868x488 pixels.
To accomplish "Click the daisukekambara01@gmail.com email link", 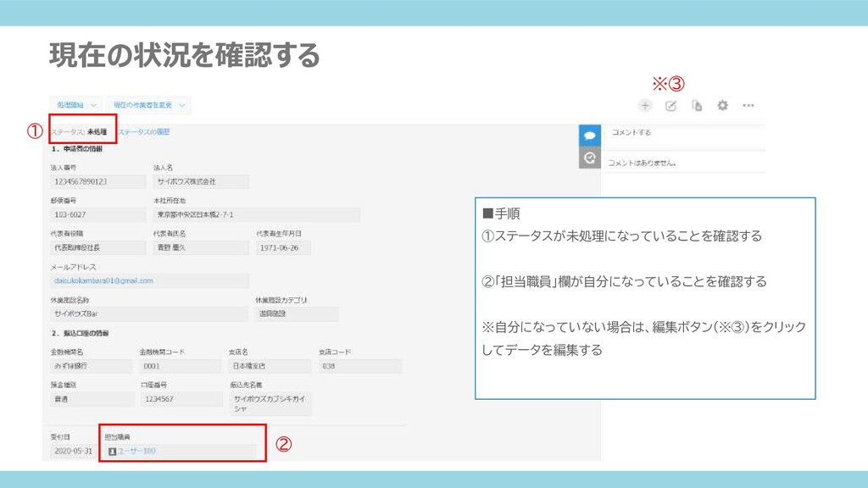I will pos(103,280).
